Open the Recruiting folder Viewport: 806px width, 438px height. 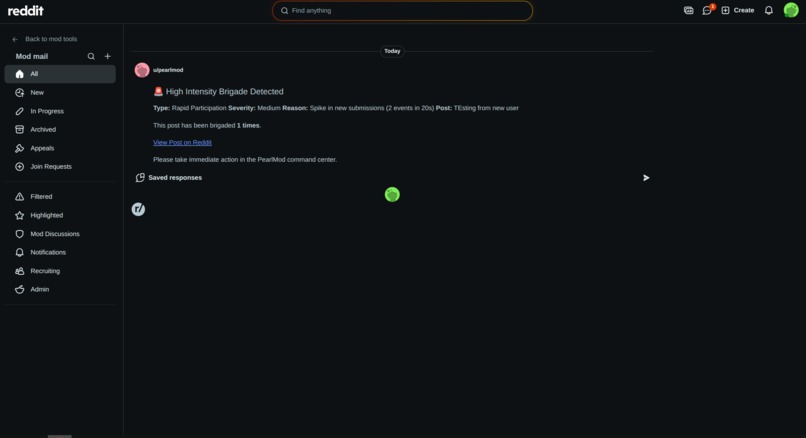(60, 271)
